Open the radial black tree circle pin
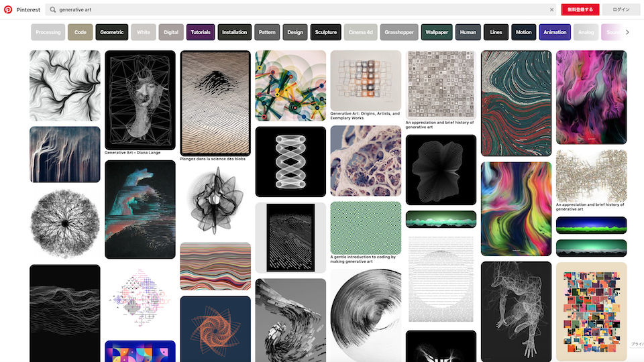 (65, 223)
